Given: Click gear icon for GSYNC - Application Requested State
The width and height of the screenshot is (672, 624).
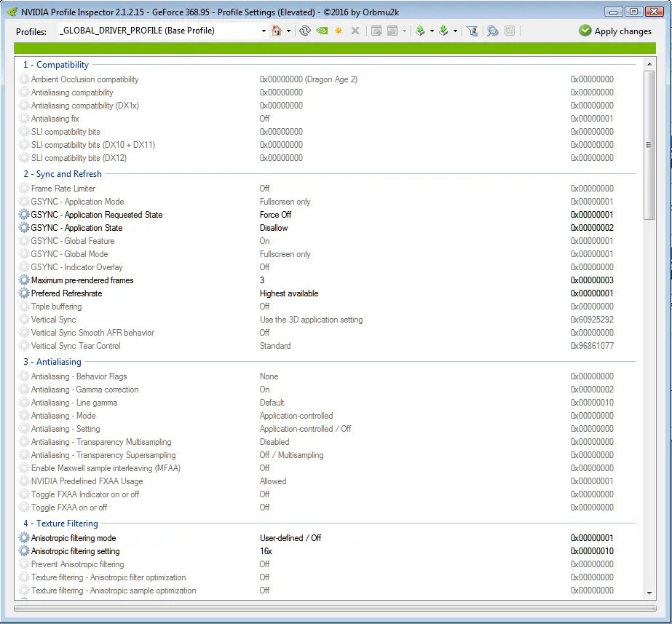Looking at the screenshot, I should pos(24,214).
